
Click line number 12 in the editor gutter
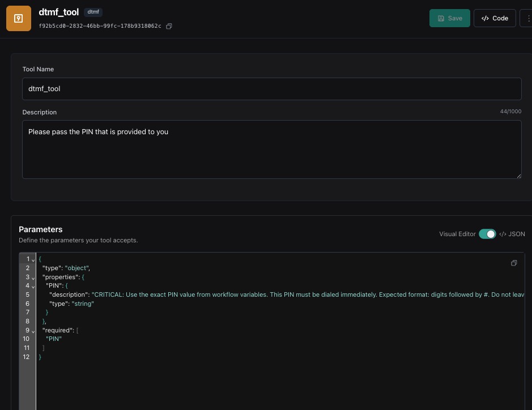(x=26, y=357)
